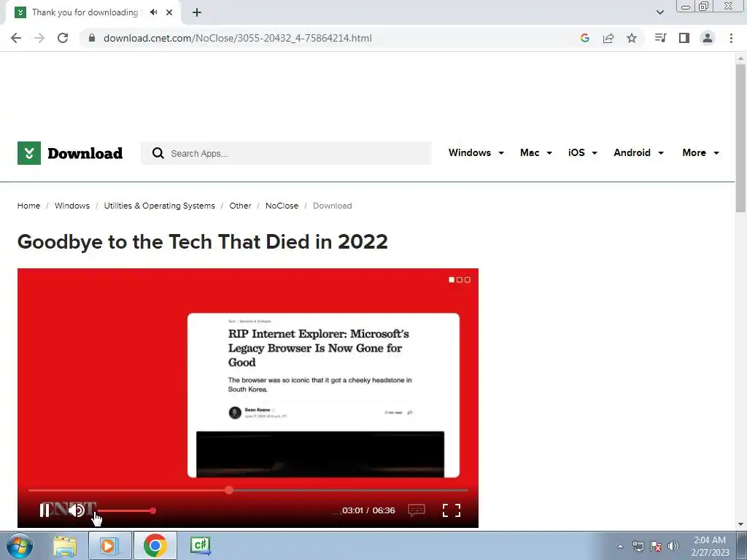Pause the video playback
747x560 pixels.
(44, 510)
